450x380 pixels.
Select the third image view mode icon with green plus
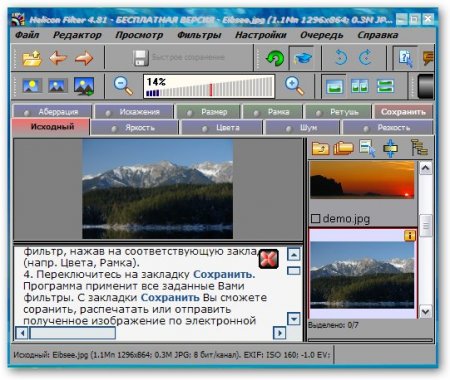pyautogui.click(x=84, y=86)
